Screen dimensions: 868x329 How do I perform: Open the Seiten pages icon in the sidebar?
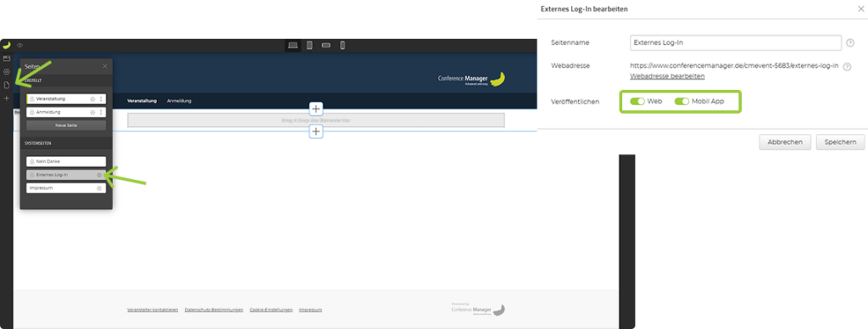[x=7, y=85]
